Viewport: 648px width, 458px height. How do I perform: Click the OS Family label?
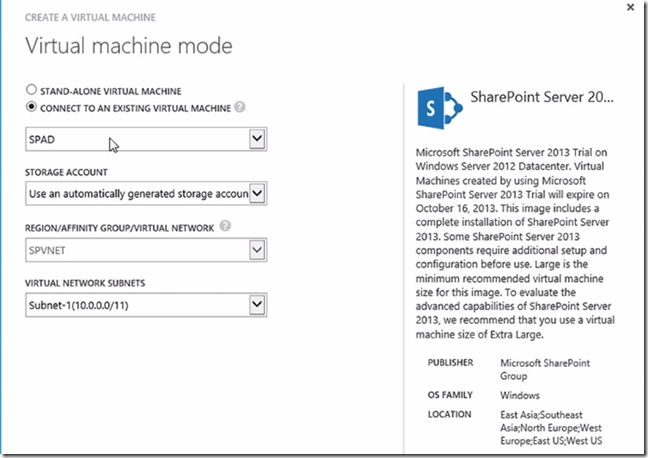pos(450,395)
